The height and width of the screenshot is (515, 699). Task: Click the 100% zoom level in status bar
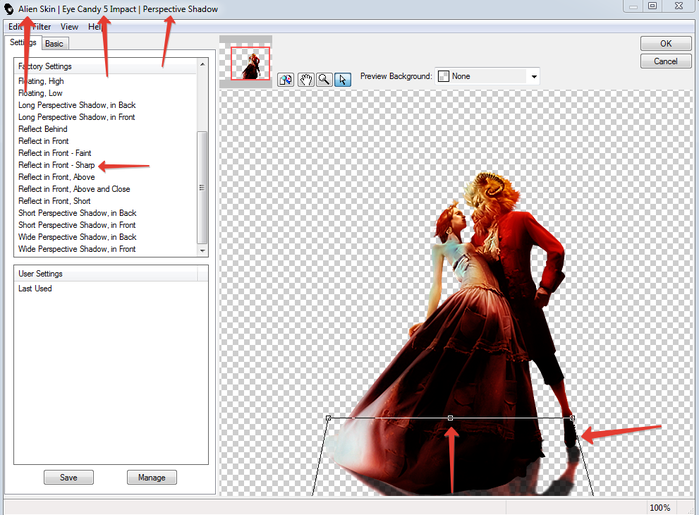coord(660,507)
